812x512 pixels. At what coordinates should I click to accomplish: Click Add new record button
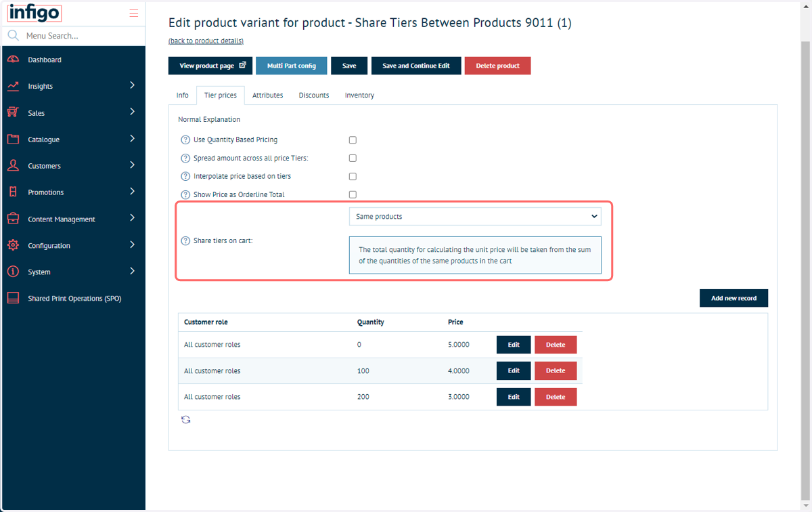click(x=734, y=298)
